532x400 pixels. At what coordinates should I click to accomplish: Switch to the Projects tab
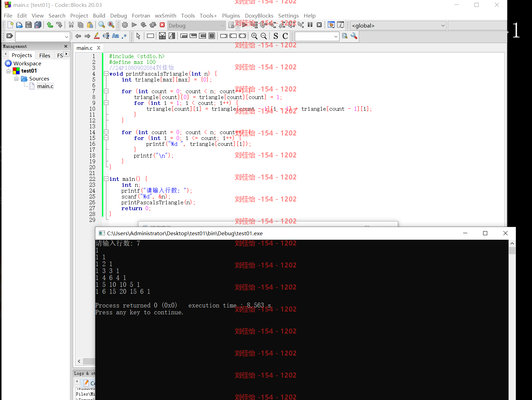(22, 55)
